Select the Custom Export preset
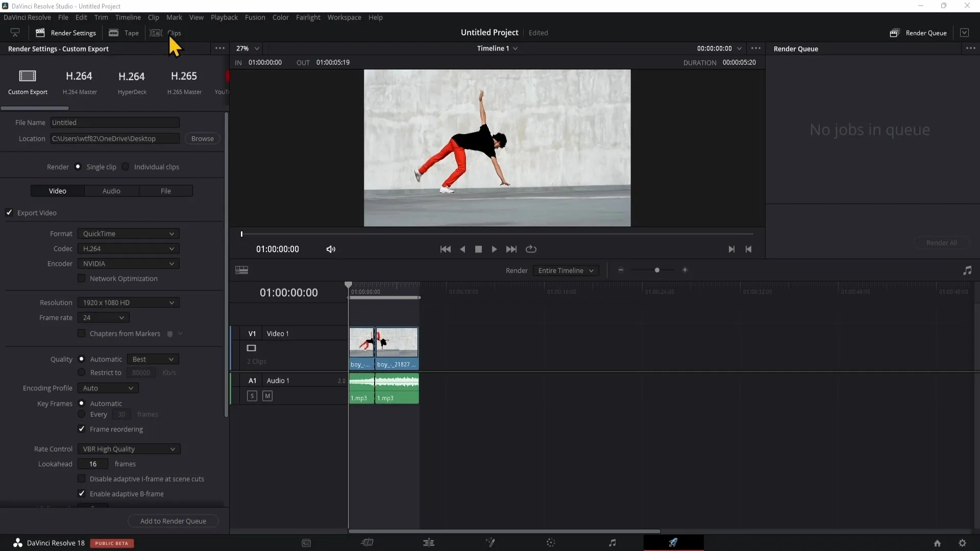This screenshot has width=980, height=551. (x=28, y=82)
